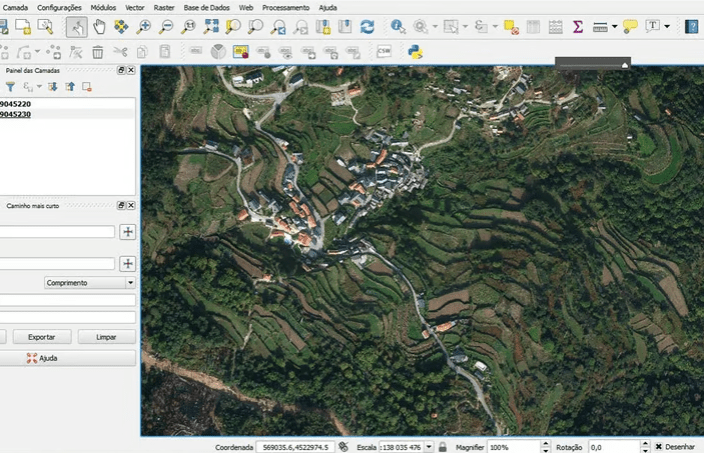
Task: Open the statistical summary sigma tool
Action: [578, 27]
